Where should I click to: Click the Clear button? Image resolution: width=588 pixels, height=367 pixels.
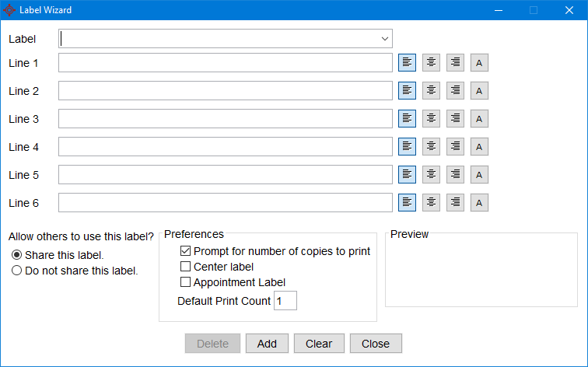(x=319, y=344)
